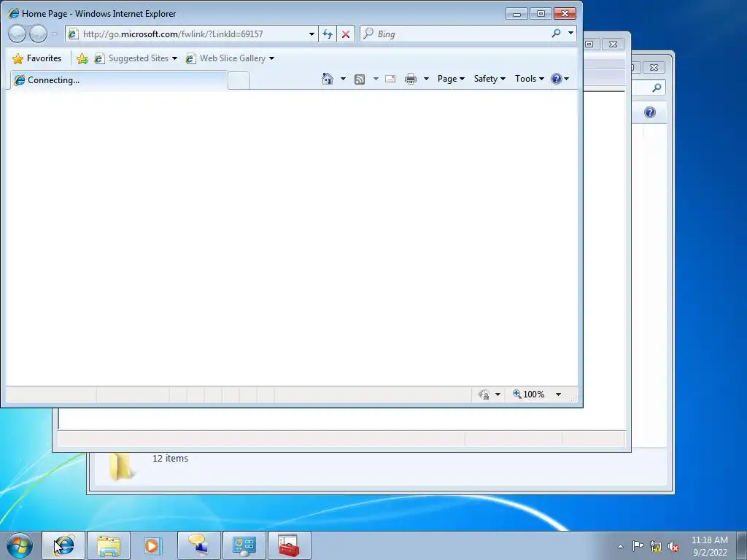Screen dimensions: 747x560
Task: Expand the Print options dropdown
Action: (x=426, y=79)
